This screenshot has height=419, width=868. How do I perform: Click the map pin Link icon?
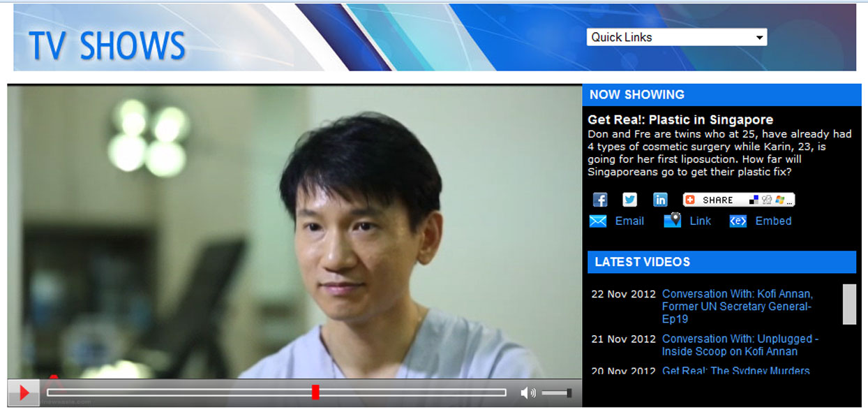coord(672,221)
